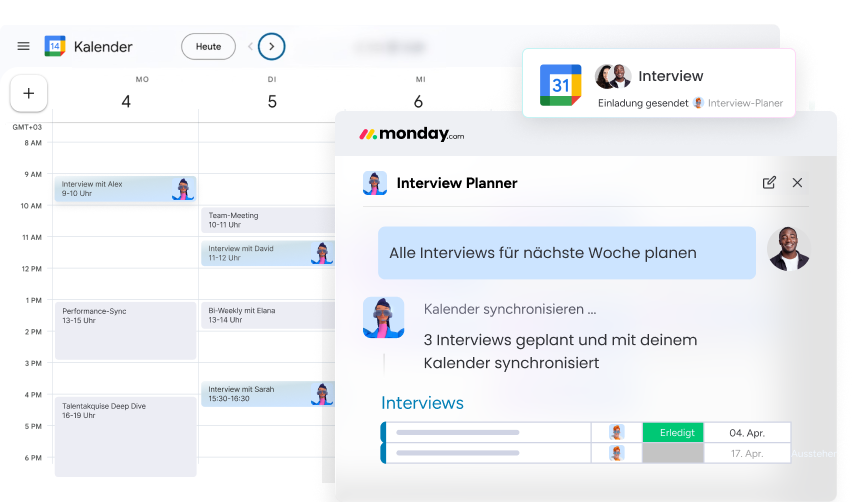
Task: Click the agent avatar beside the response
Action: 384,318
